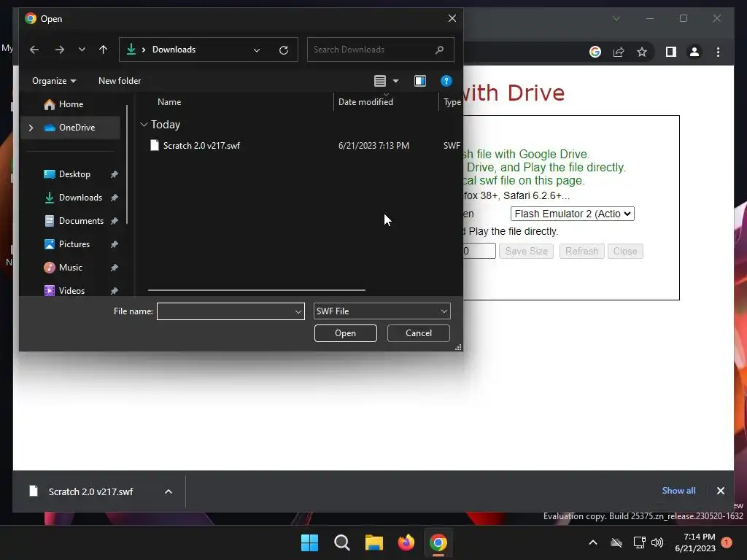Open Scratch 2.0 v217.swf download options chevron
This screenshot has height=560, width=747.
point(169,491)
